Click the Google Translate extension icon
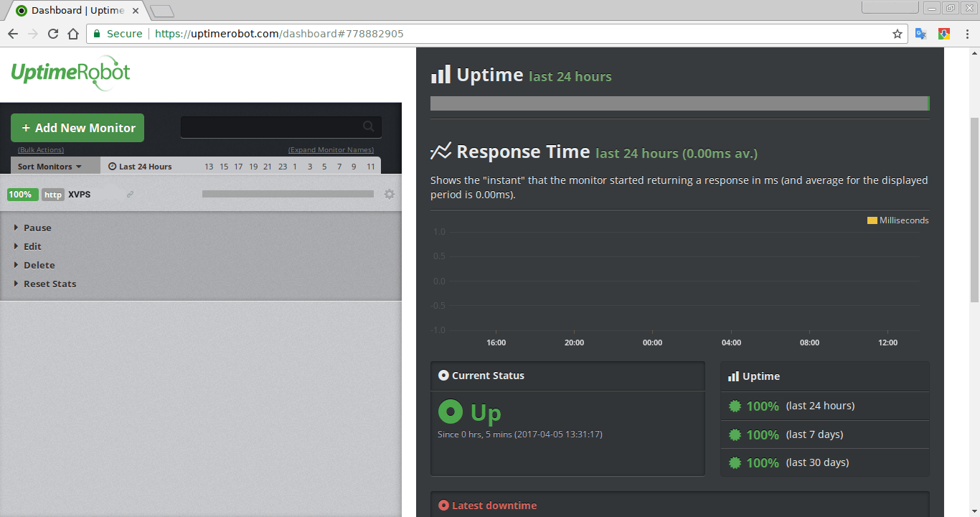The height and width of the screenshot is (517, 980). 921,34
